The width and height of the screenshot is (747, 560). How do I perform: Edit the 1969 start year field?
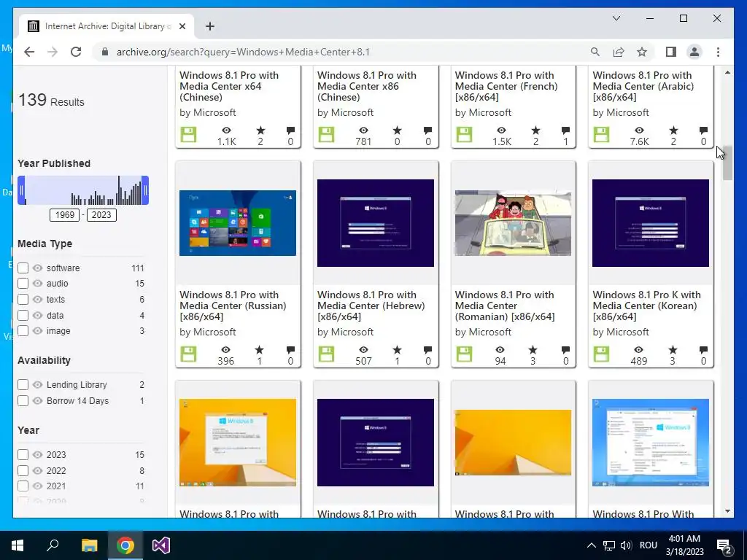coord(65,215)
